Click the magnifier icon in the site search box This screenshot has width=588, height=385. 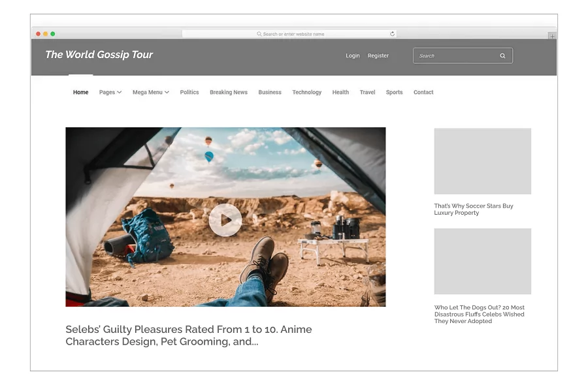click(x=502, y=56)
